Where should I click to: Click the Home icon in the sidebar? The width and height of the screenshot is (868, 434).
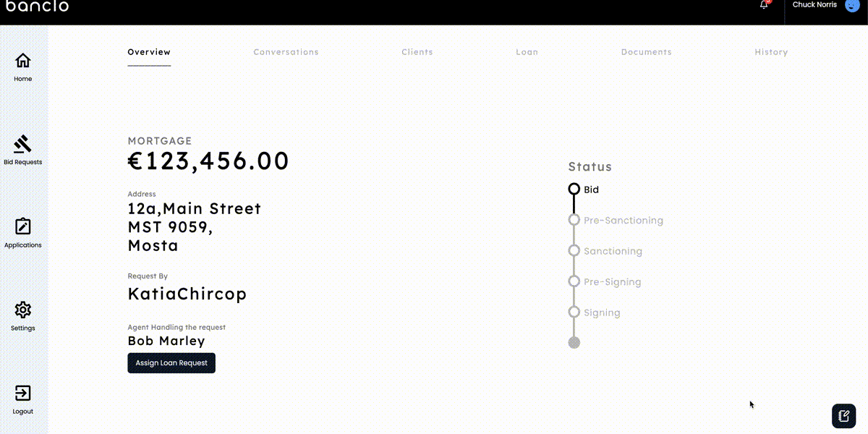click(23, 61)
